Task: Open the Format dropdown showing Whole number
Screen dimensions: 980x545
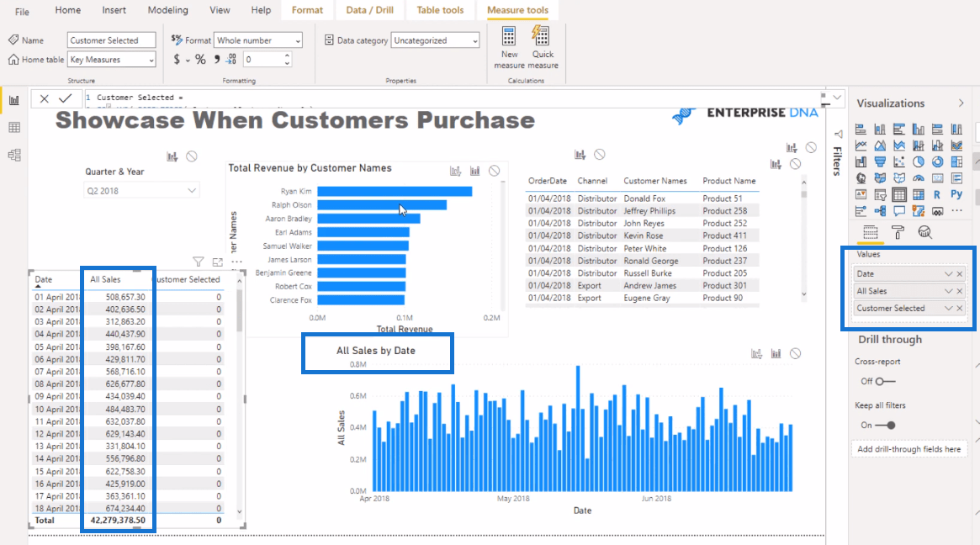Action: pyautogui.click(x=258, y=40)
